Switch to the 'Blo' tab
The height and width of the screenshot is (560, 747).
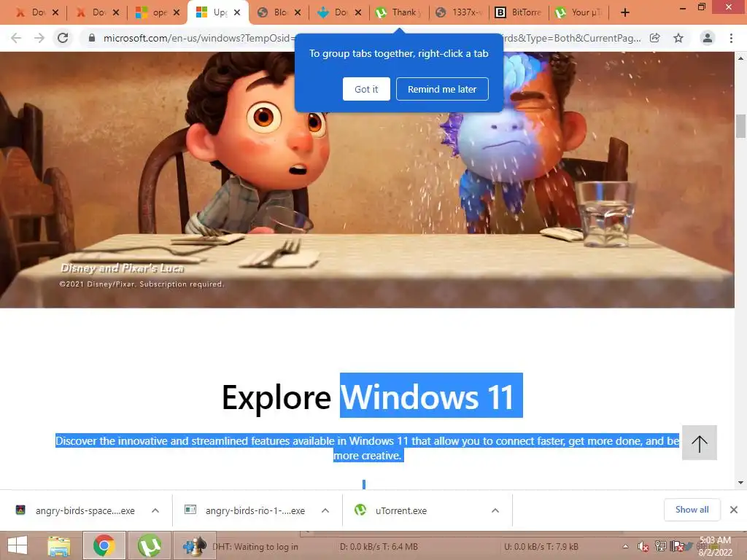click(x=274, y=12)
